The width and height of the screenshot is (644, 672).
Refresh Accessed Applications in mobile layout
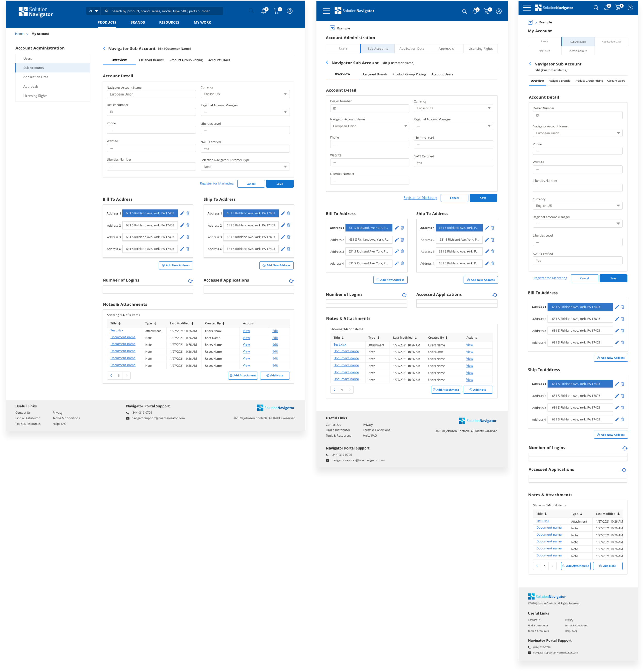click(x=624, y=470)
